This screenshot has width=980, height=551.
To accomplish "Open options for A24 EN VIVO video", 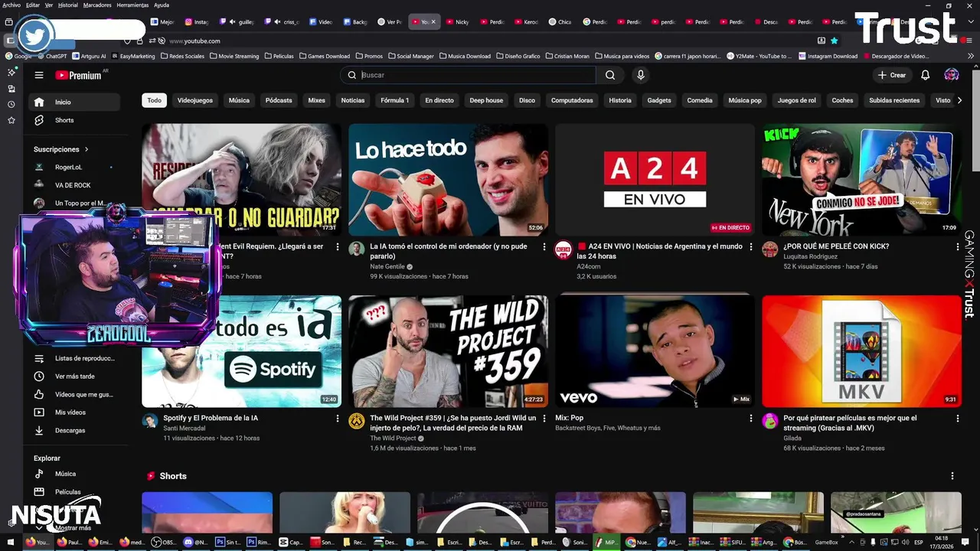I will point(751,247).
